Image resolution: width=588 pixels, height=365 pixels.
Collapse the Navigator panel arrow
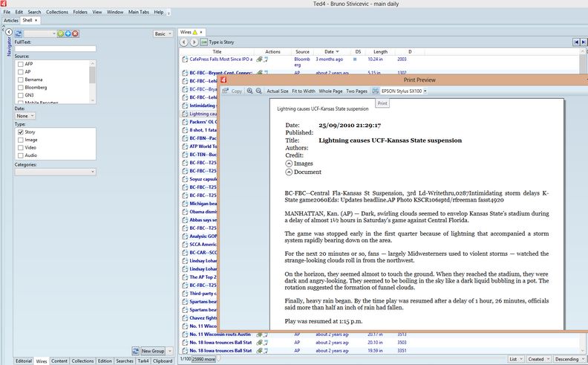(x=9, y=32)
